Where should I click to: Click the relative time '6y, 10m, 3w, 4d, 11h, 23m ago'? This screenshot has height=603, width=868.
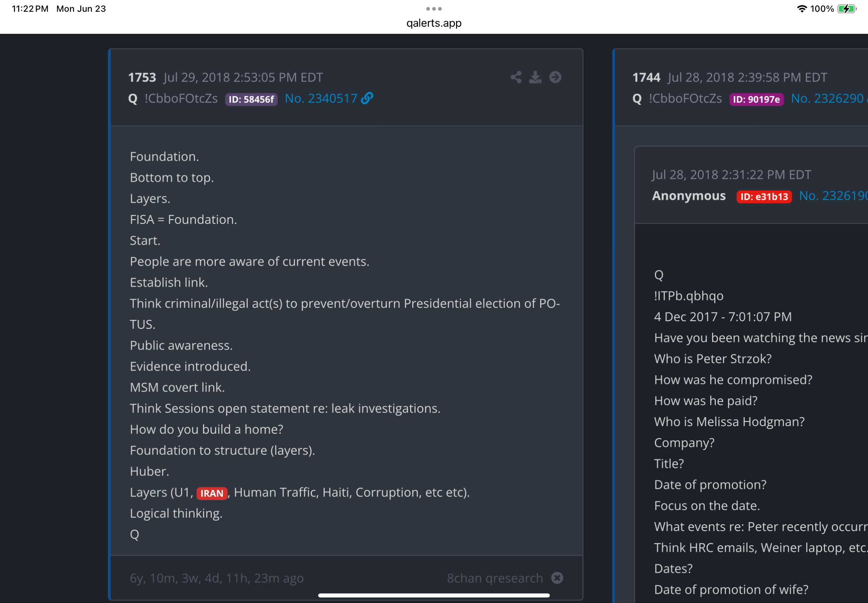pos(217,578)
